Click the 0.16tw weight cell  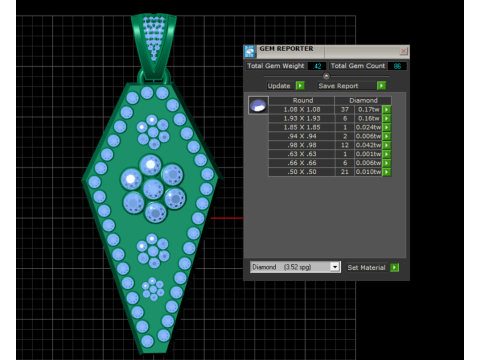pos(368,118)
